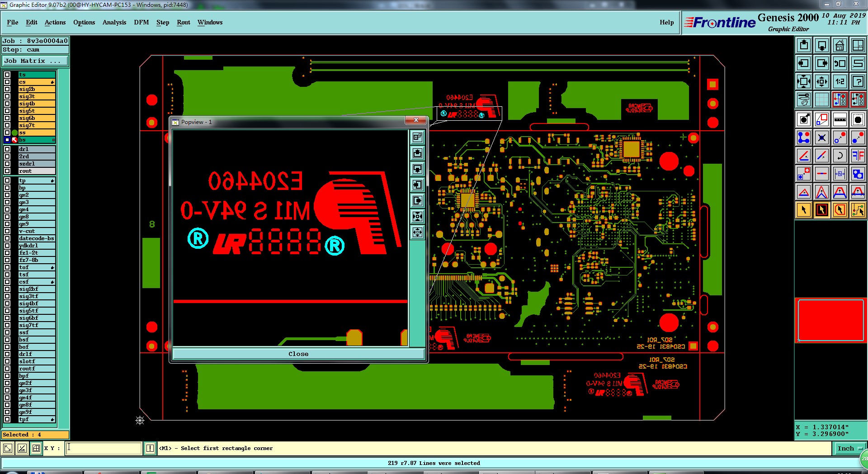868x474 pixels.
Task: Click the question mark help icon
Action: pyautogui.click(x=858, y=81)
